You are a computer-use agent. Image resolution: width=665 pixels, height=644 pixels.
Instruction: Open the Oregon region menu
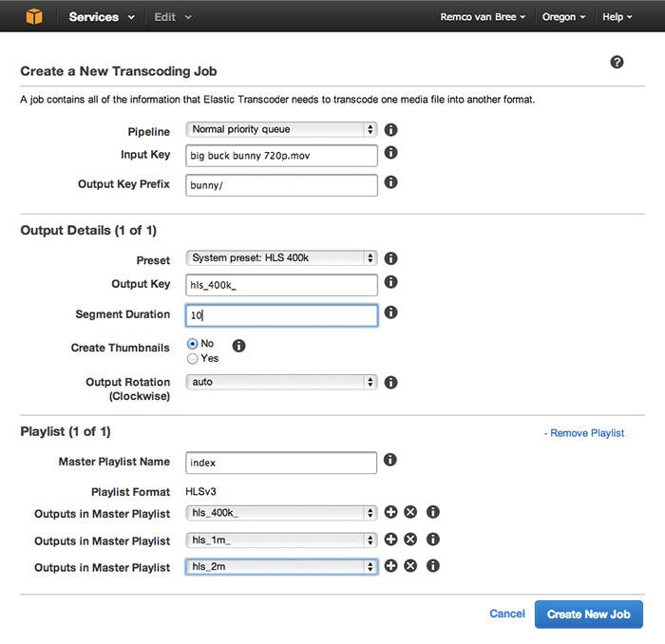click(563, 17)
